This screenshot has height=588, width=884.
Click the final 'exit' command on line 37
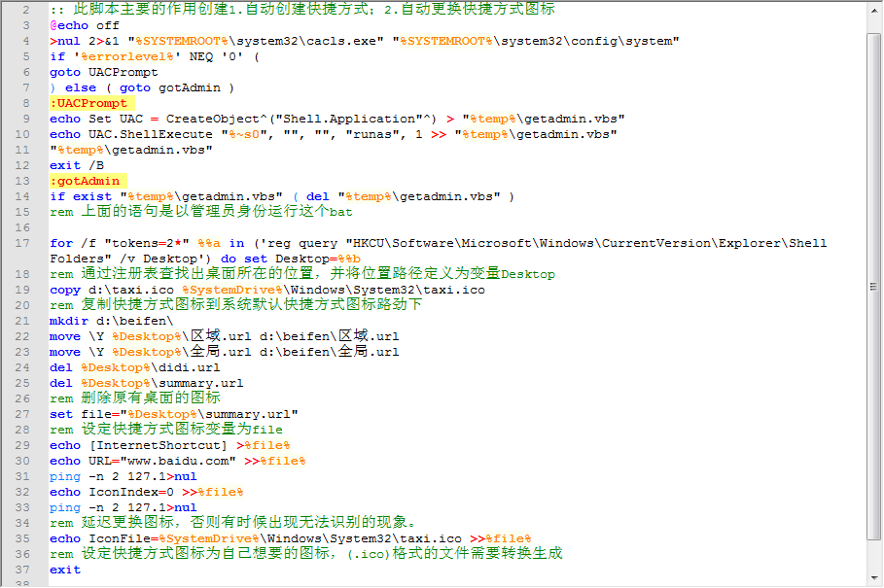(65, 570)
